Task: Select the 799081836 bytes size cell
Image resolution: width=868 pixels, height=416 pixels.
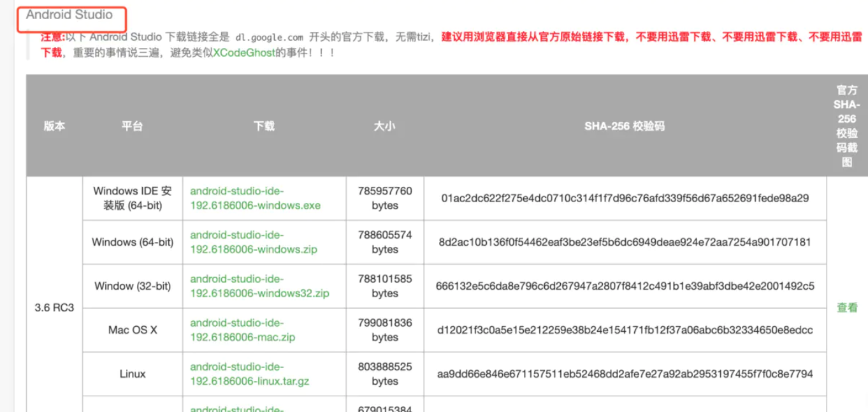Action: [385, 331]
